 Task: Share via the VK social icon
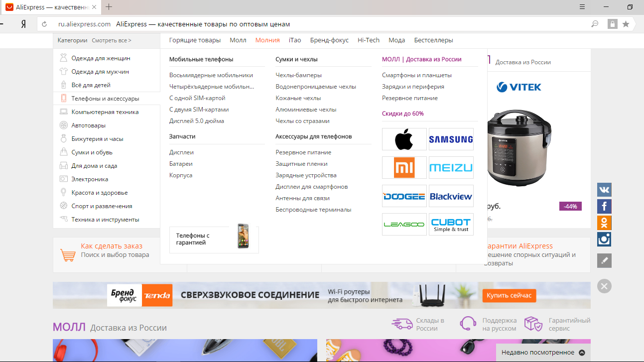click(604, 190)
